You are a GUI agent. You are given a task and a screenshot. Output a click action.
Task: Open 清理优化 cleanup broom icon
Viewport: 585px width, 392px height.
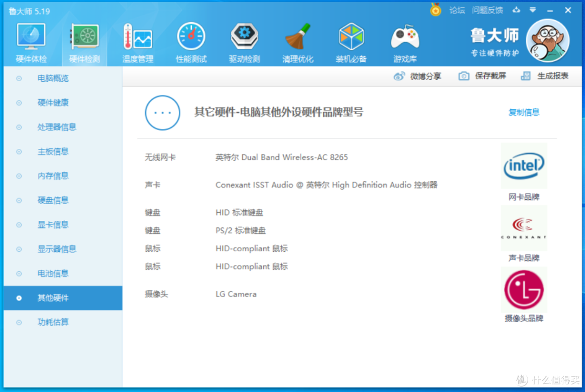(298, 43)
